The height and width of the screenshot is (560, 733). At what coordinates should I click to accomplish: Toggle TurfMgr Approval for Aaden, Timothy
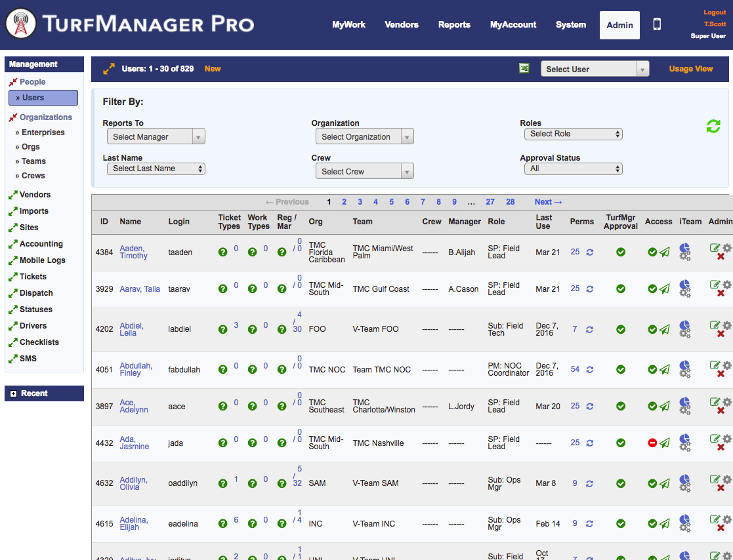[x=621, y=252]
